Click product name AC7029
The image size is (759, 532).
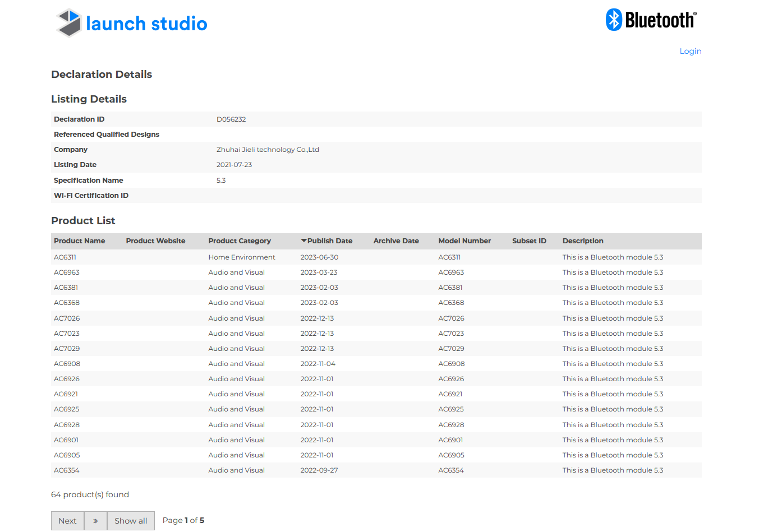coord(67,349)
